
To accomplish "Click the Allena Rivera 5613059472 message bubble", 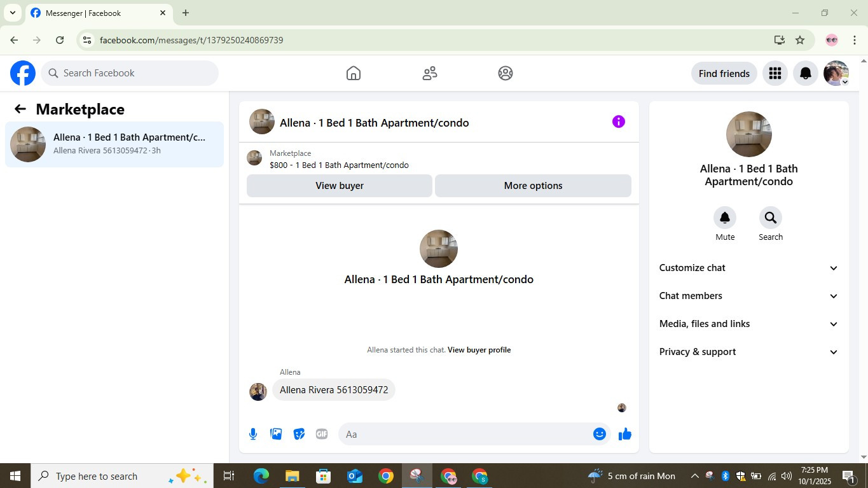I will 334,390.
